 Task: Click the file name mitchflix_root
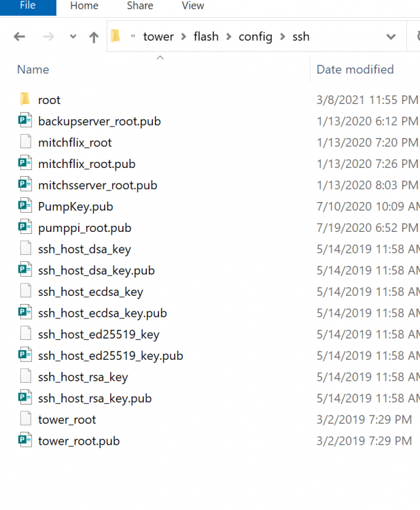coord(75,143)
